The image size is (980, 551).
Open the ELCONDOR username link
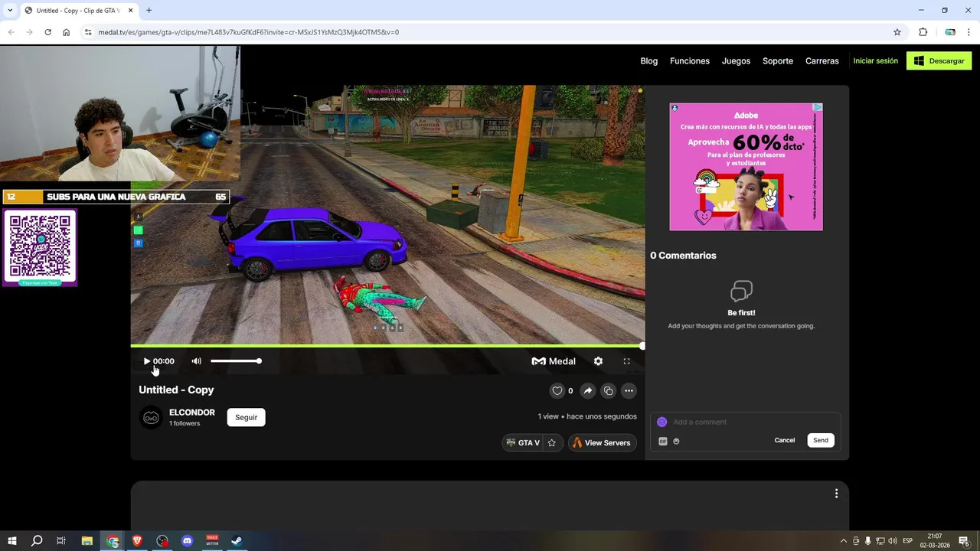tap(192, 412)
